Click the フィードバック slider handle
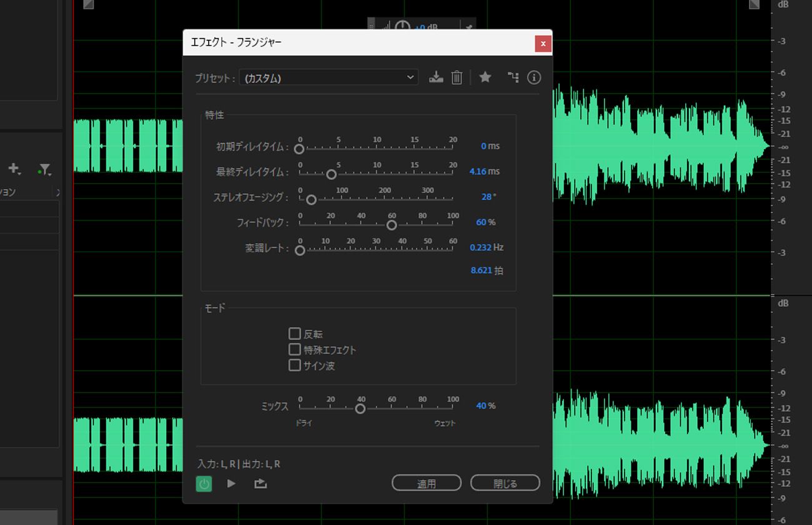812x525 pixels. (392, 225)
